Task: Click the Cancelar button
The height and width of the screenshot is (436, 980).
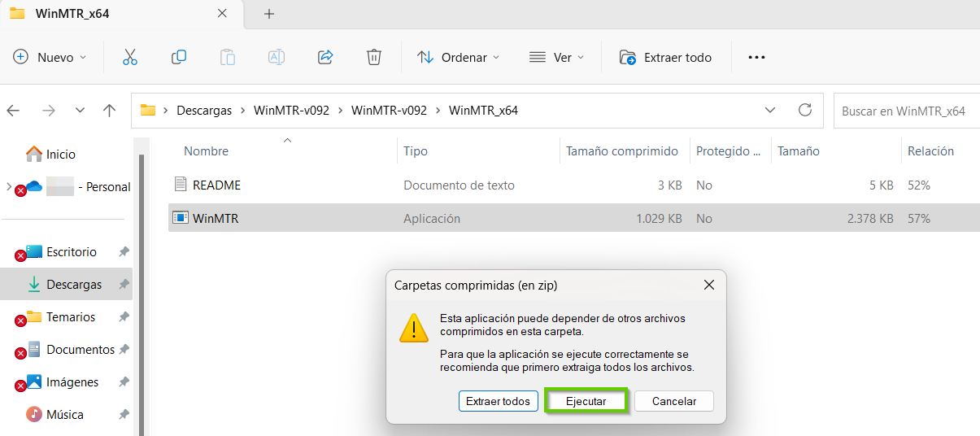Action: (x=674, y=401)
